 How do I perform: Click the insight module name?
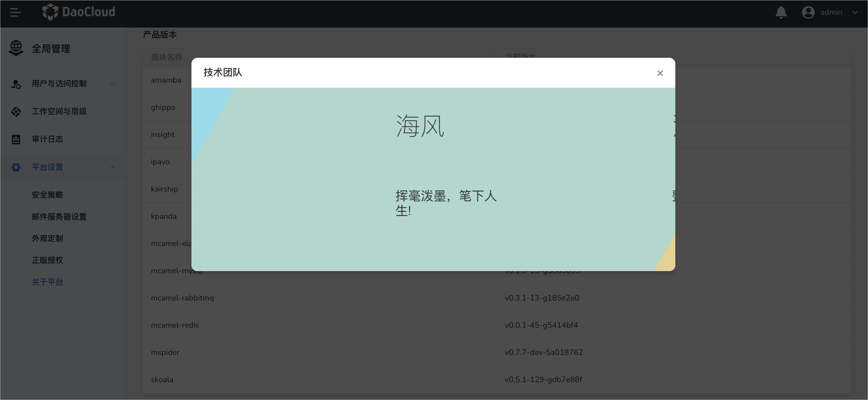(x=163, y=134)
